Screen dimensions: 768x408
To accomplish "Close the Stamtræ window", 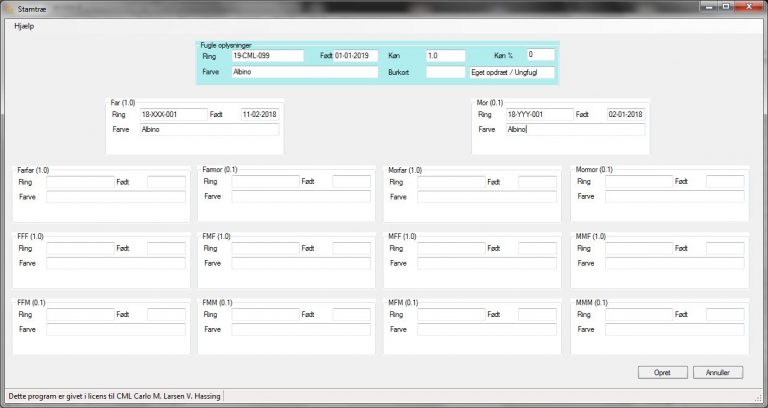I will click(749, 6).
